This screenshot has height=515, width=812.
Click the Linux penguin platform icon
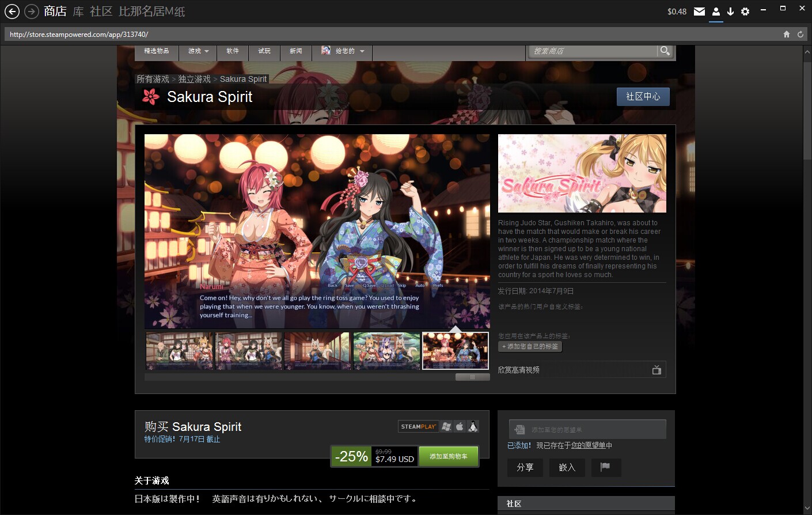click(x=473, y=426)
